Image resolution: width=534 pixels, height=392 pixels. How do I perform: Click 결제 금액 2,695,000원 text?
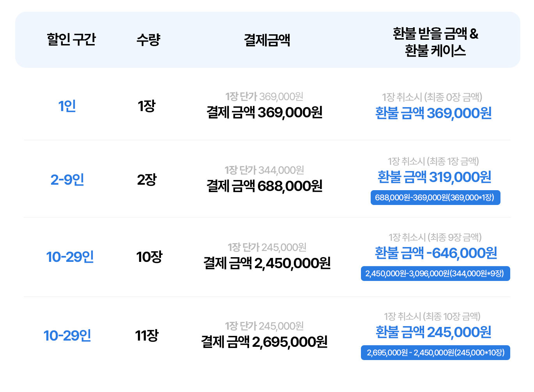264,342
